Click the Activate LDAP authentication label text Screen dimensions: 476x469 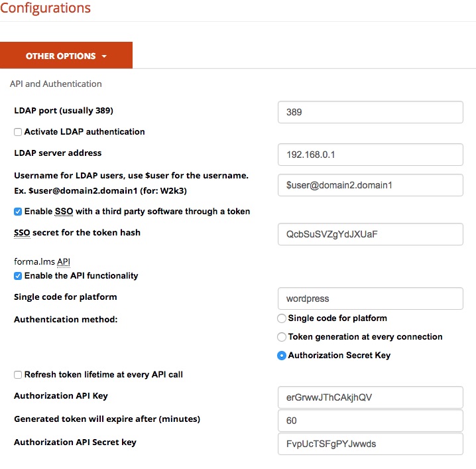84,132
